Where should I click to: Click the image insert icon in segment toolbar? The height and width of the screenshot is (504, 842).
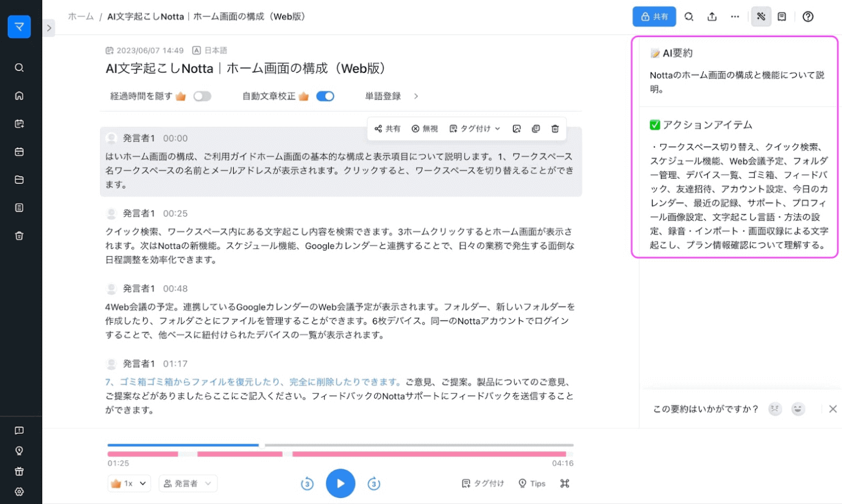(516, 128)
